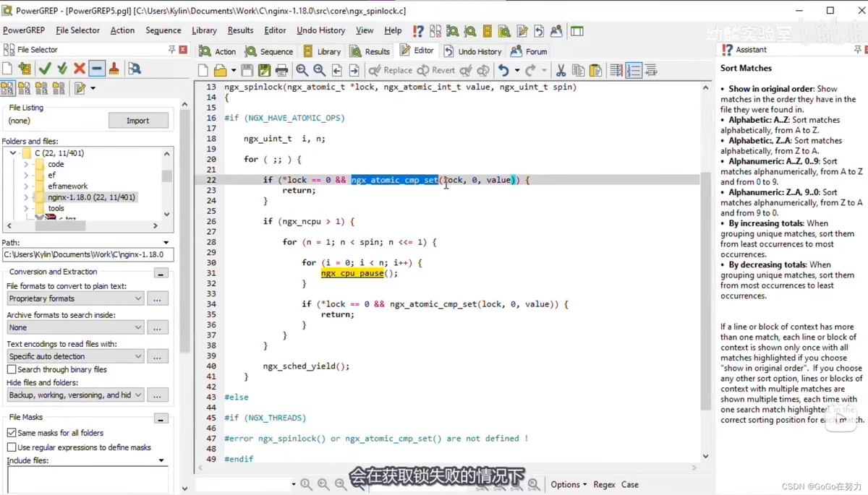Click the next match arrow icon
The image size is (868, 495).
[354, 70]
